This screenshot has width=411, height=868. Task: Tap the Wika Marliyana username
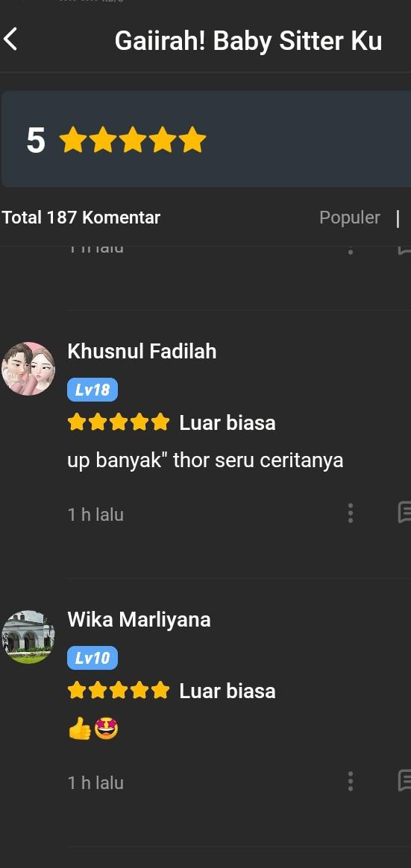pyautogui.click(x=139, y=619)
